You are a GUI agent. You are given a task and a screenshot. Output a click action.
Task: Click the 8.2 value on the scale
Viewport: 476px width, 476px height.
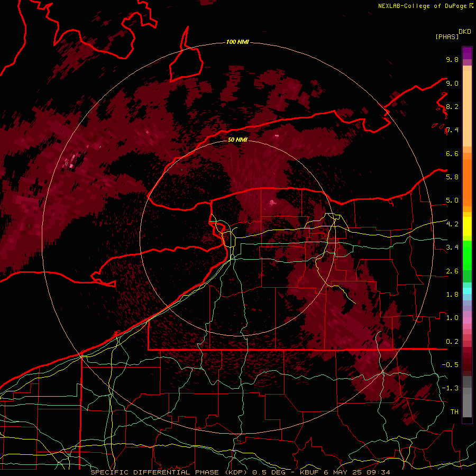(x=452, y=106)
